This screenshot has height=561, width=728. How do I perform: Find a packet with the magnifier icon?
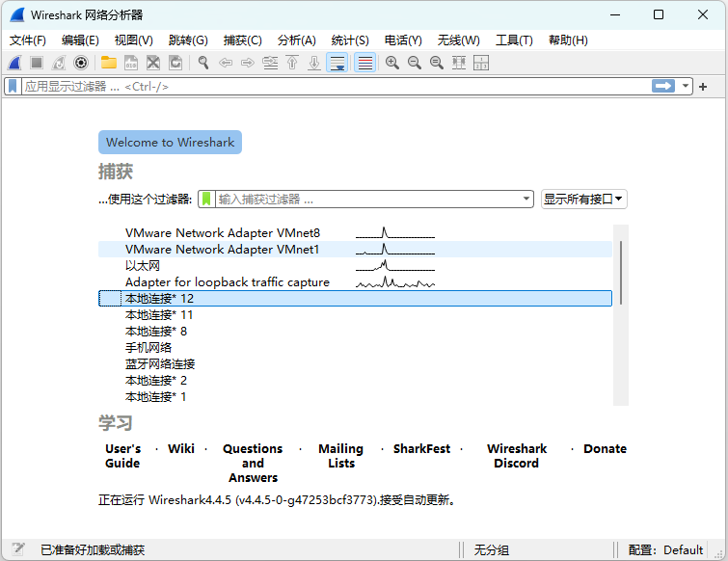click(202, 63)
